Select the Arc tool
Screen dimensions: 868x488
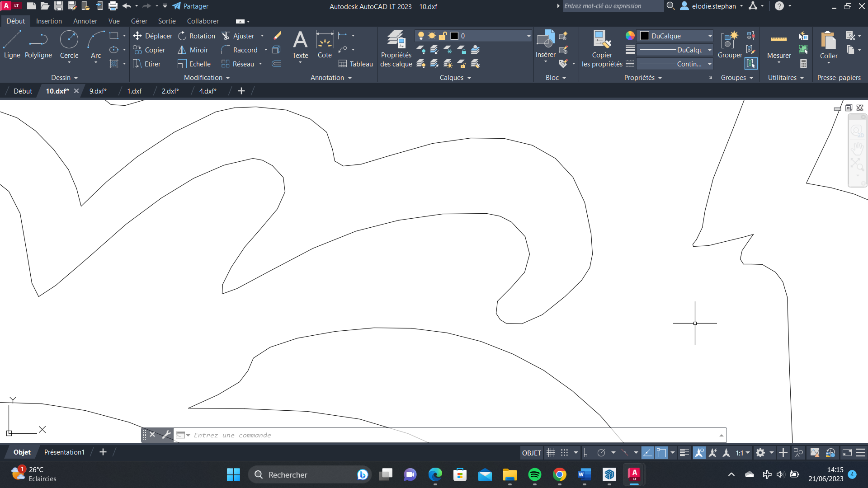[x=96, y=45]
